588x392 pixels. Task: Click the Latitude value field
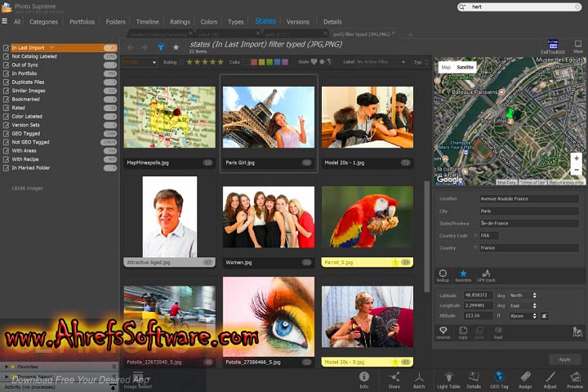click(478, 295)
